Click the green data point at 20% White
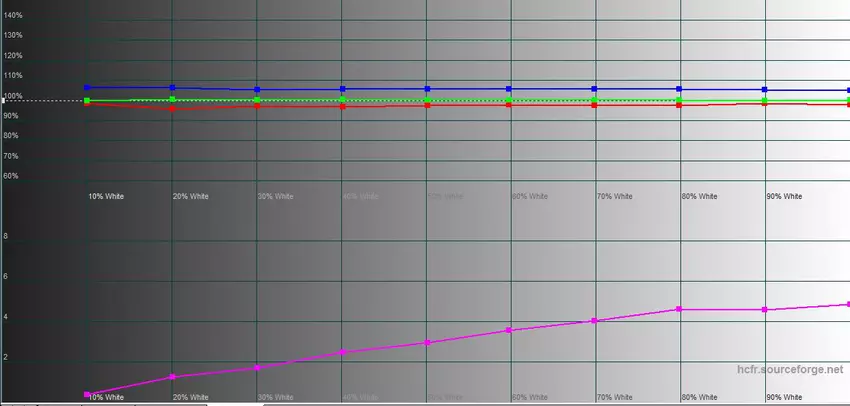850x406 pixels. click(x=173, y=99)
